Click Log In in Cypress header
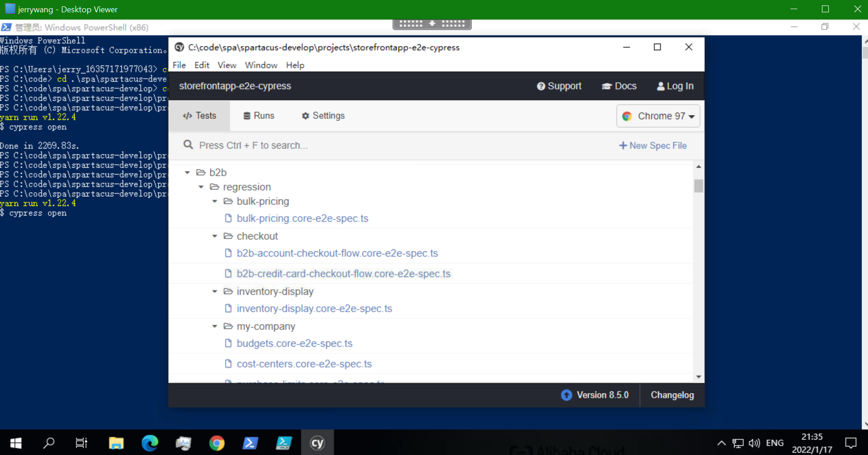 point(675,86)
